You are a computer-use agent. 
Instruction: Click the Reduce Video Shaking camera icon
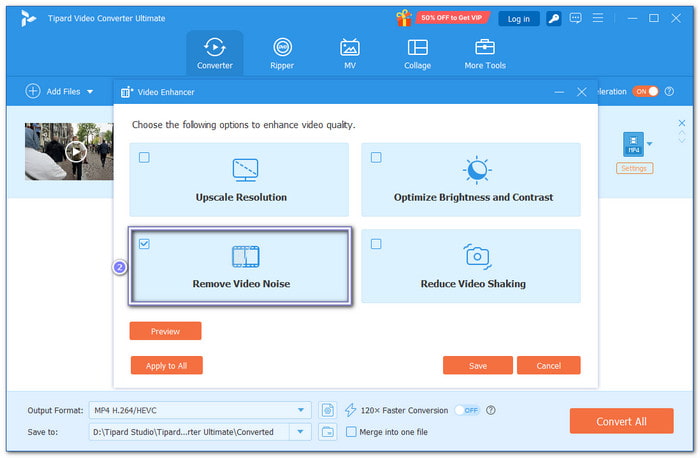477,257
